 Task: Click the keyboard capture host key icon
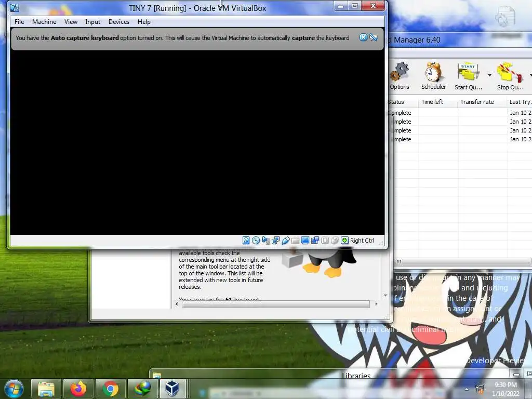pos(345,241)
